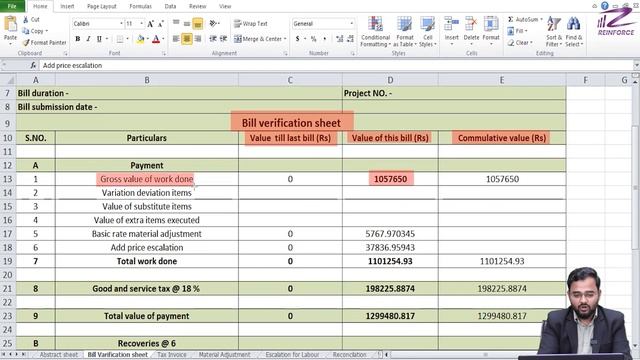Switch to the View tab
640x360 pixels.
coord(225,6)
